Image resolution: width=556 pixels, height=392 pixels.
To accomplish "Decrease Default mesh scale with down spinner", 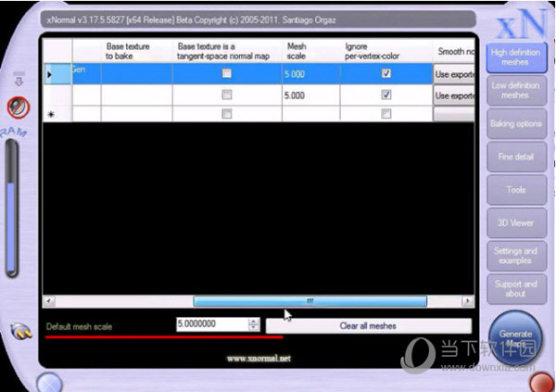I will [x=254, y=327].
